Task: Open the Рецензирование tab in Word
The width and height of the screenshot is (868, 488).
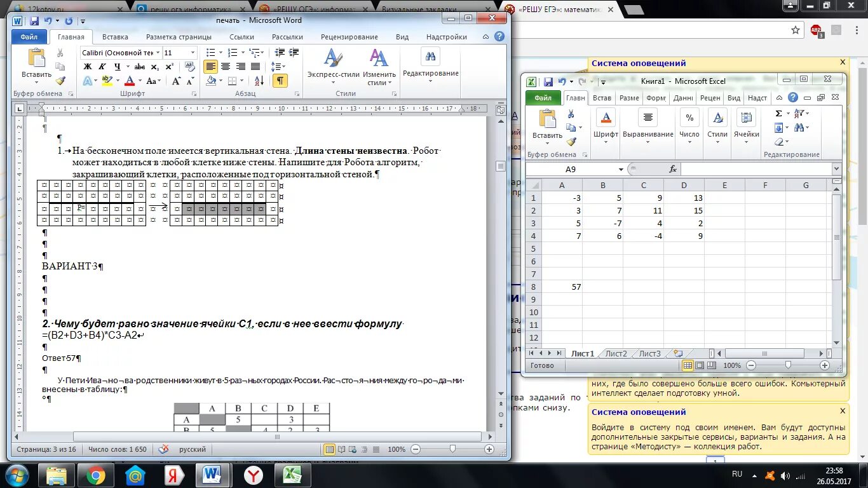Action: 349,37
